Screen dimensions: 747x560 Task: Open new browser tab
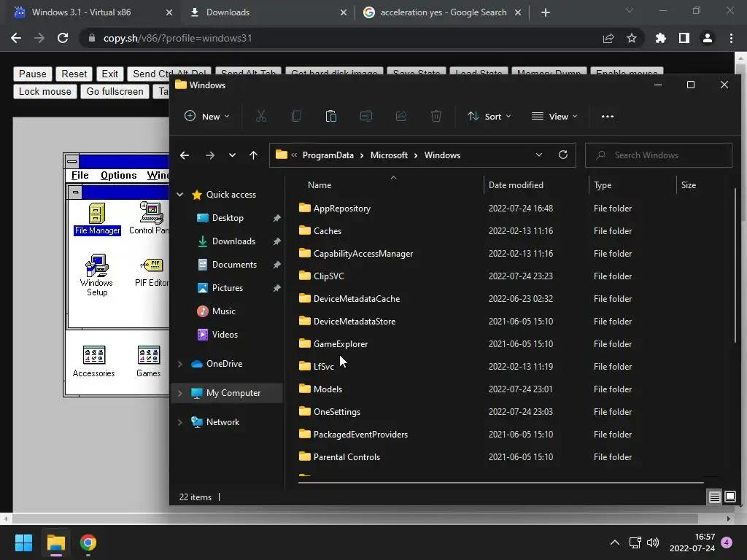point(546,12)
